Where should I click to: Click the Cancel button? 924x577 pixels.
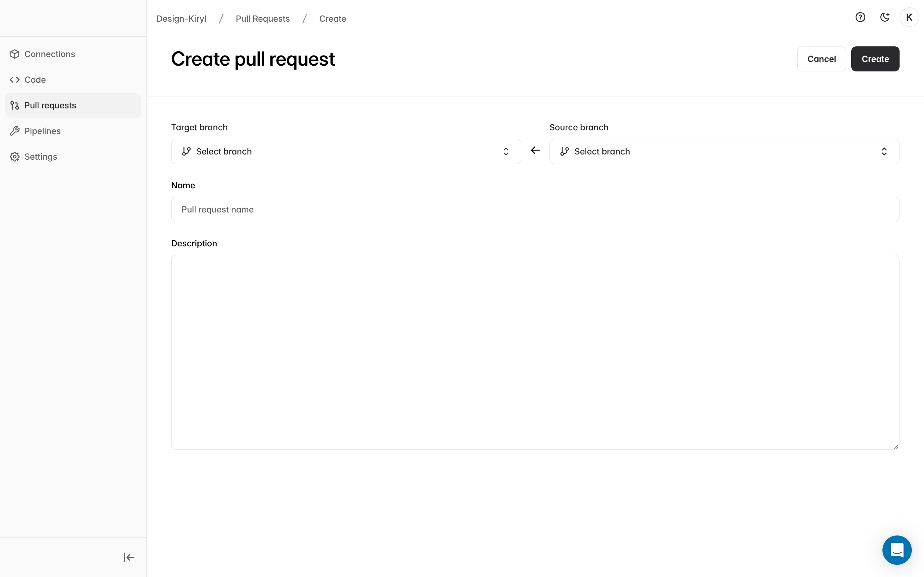[821, 59]
